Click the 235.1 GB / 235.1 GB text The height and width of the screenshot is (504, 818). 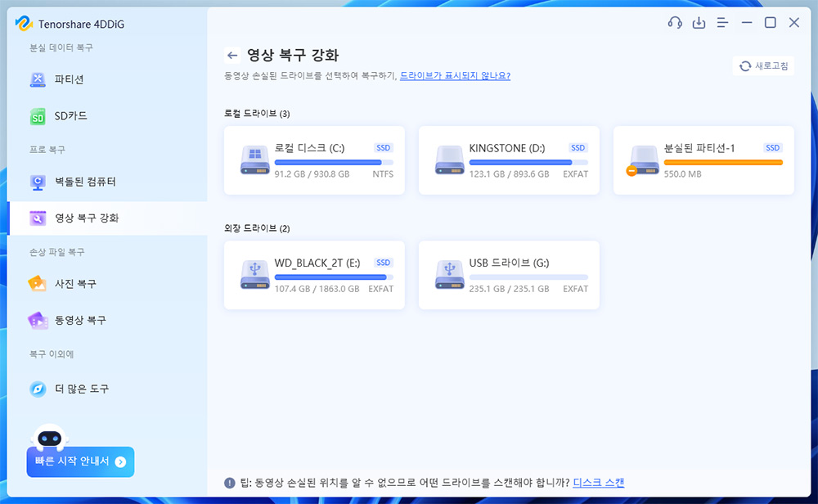pos(509,289)
